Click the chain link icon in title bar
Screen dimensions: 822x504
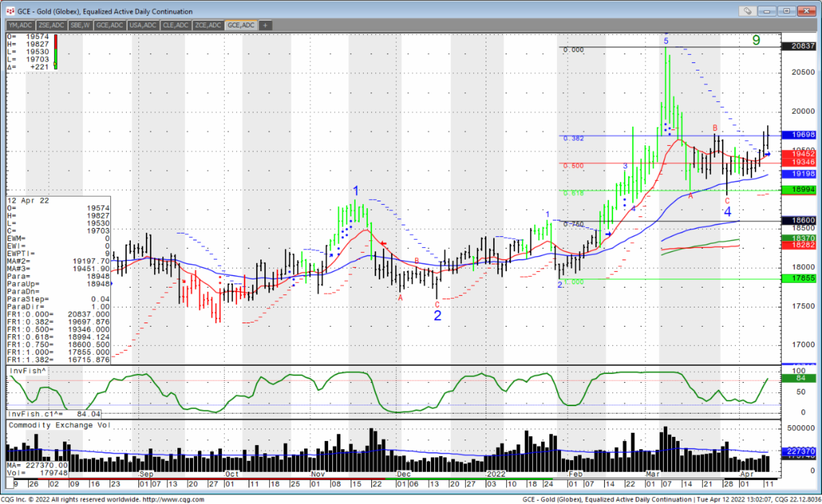pos(748,11)
